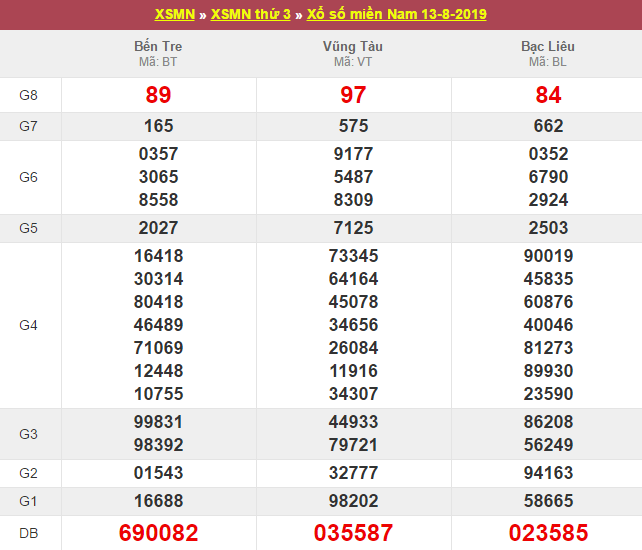Select G6 number 9177
Screen dimensions: 642x550
pos(353,154)
